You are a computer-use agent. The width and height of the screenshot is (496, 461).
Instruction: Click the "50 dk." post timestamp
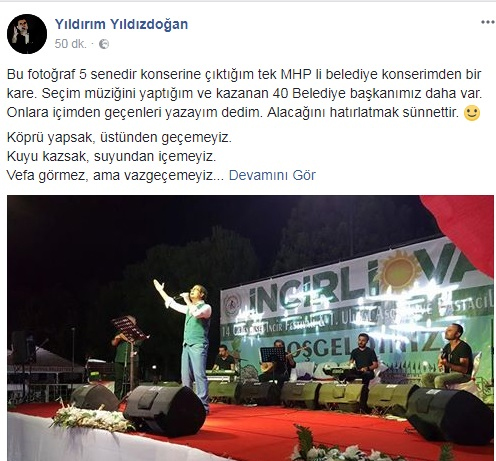pyautogui.click(x=70, y=44)
